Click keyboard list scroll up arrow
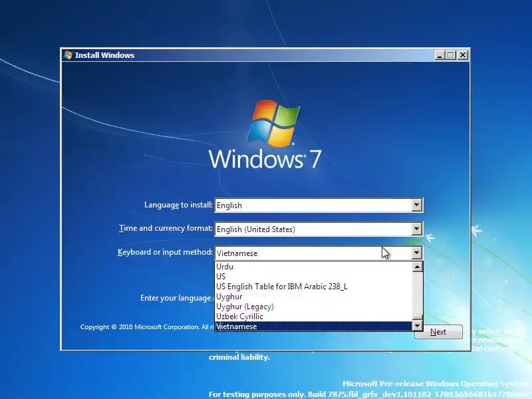Screen dimensions: 532x399 point(418,267)
